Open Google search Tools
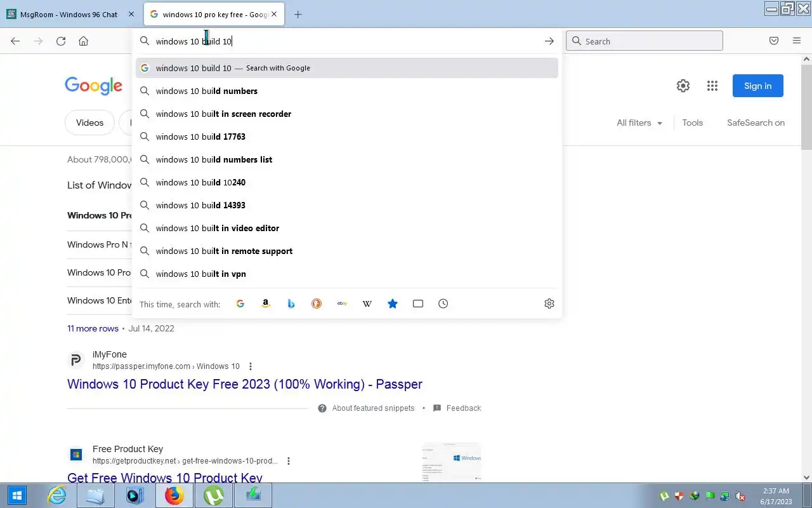Screen dimensions: 812x508 click(693, 123)
